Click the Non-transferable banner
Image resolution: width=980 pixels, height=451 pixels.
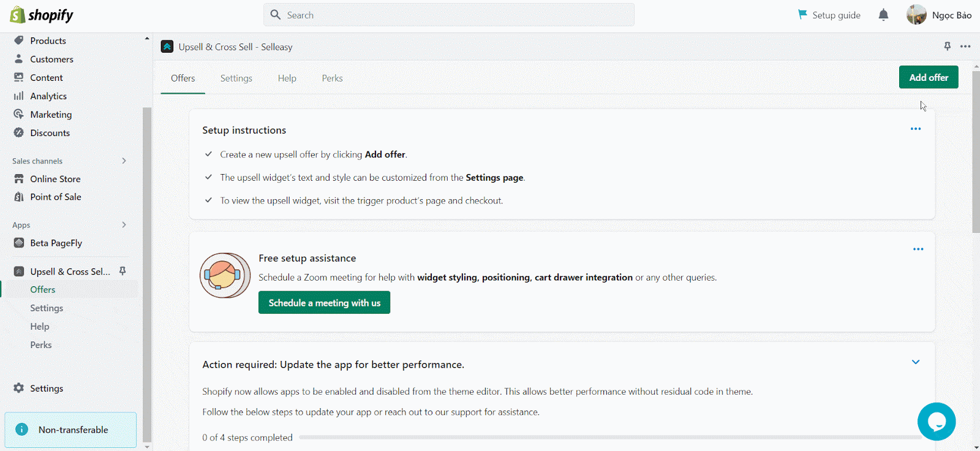pos(71,430)
